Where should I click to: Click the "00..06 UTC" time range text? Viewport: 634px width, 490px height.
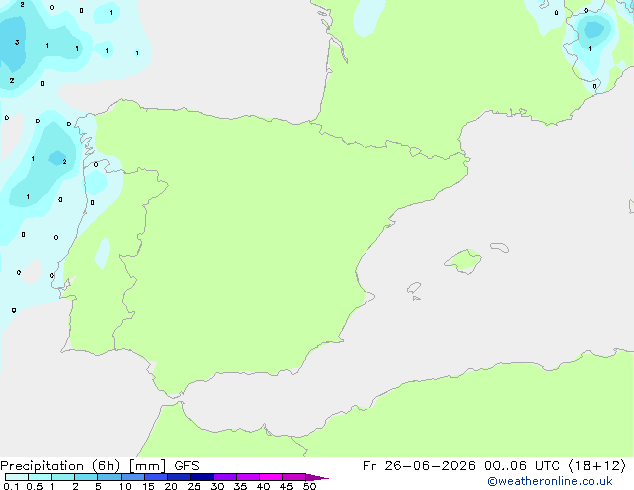522,466
